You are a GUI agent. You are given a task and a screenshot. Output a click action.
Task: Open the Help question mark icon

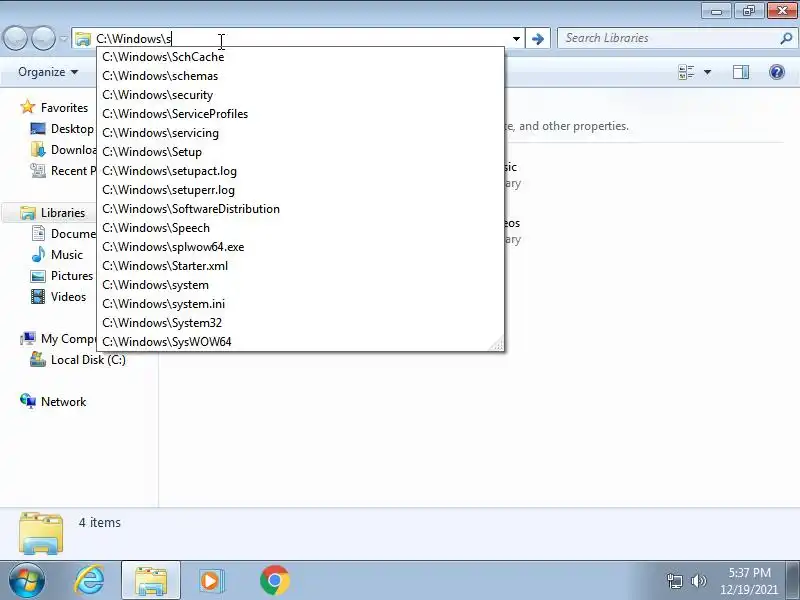pyautogui.click(x=777, y=72)
